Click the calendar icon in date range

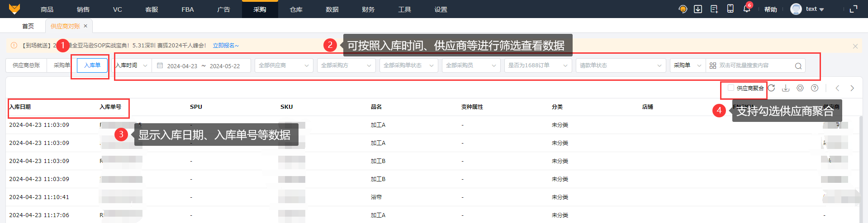click(x=160, y=65)
